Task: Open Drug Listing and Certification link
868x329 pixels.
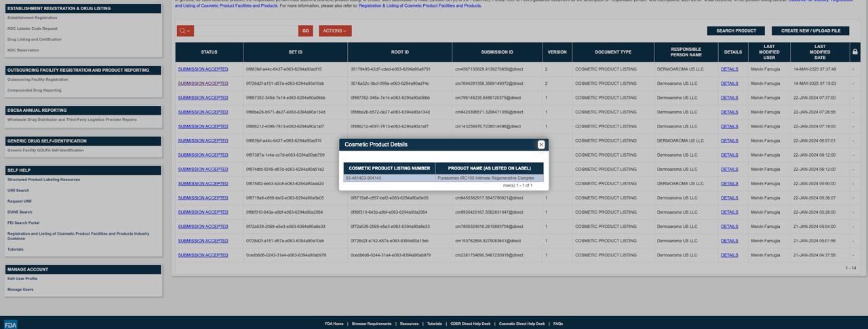Action: click(35, 39)
